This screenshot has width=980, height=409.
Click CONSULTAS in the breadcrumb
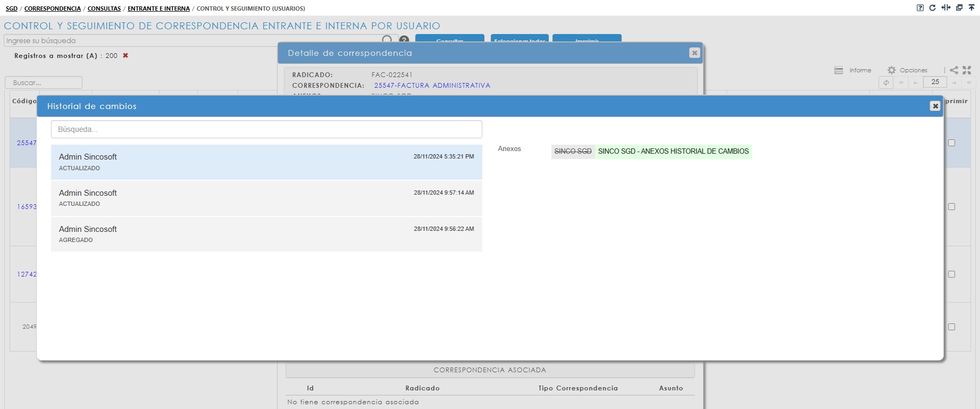tap(104, 9)
